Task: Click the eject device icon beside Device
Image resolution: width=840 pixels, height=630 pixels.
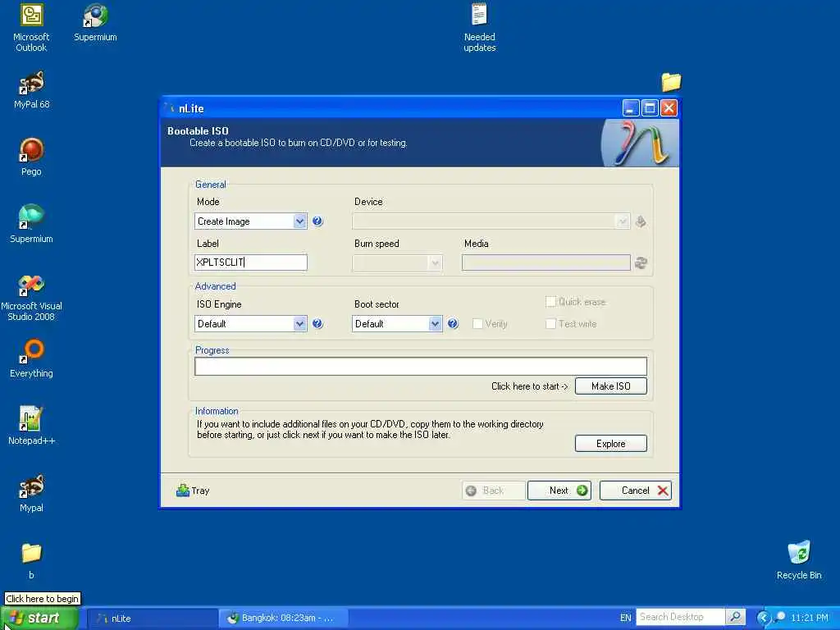Action: [x=641, y=221]
